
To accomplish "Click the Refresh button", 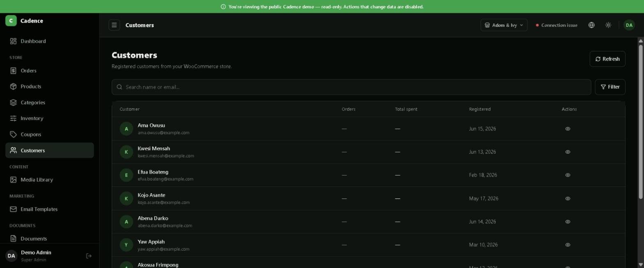I will (607, 59).
